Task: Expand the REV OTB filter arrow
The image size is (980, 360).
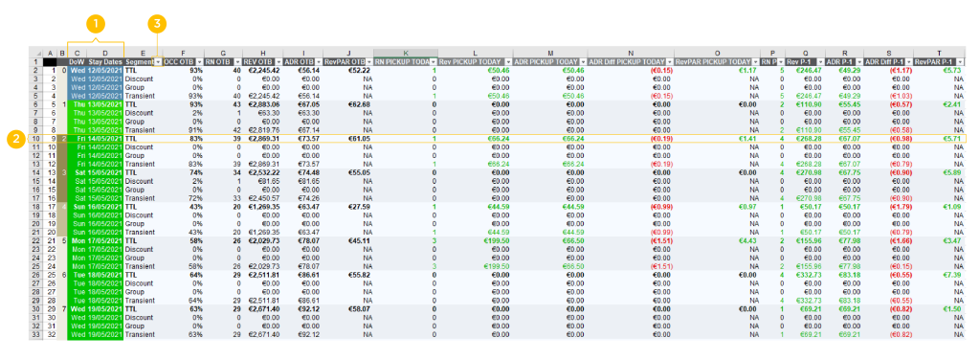Action: (x=278, y=62)
